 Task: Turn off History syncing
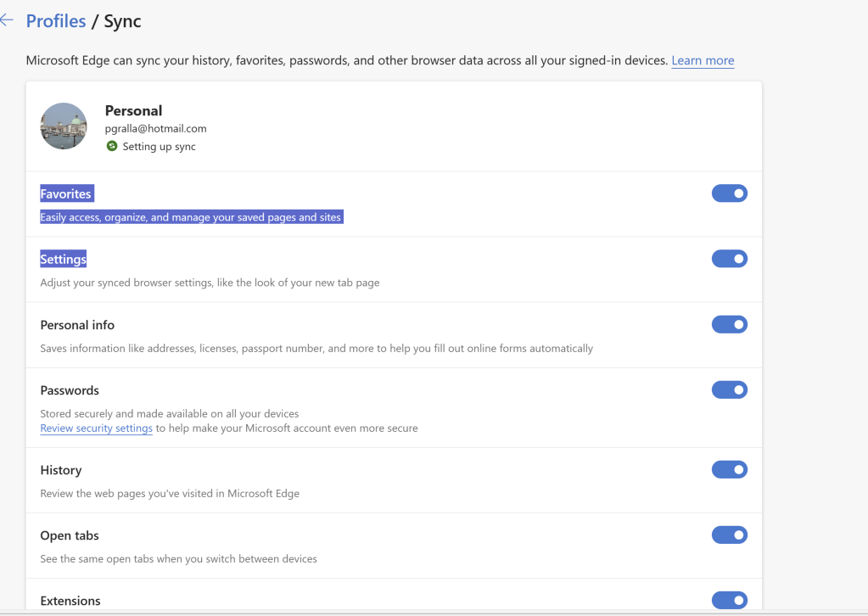pyautogui.click(x=729, y=468)
